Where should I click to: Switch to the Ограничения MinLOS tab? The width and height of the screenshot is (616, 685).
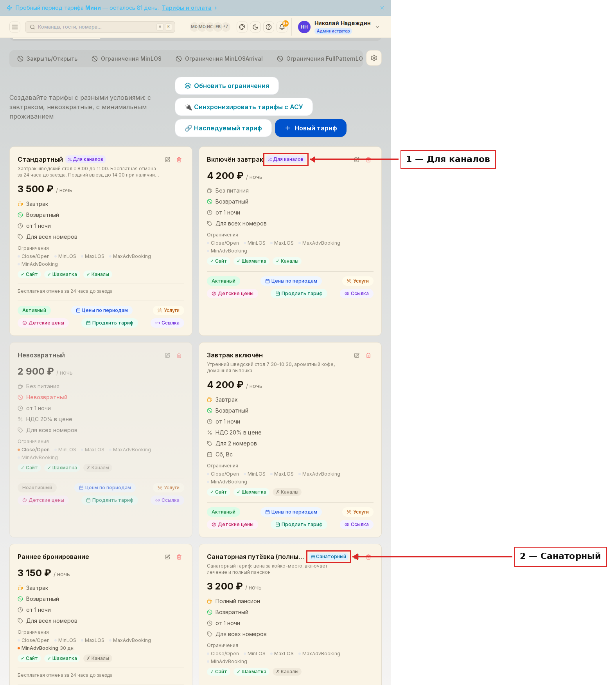127,59
